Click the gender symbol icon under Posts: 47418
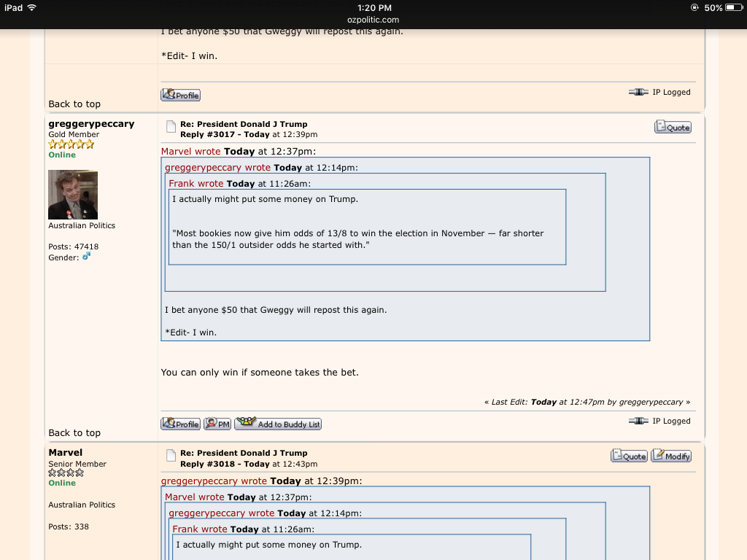Screen dimensions: 747x560 point(86,257)
